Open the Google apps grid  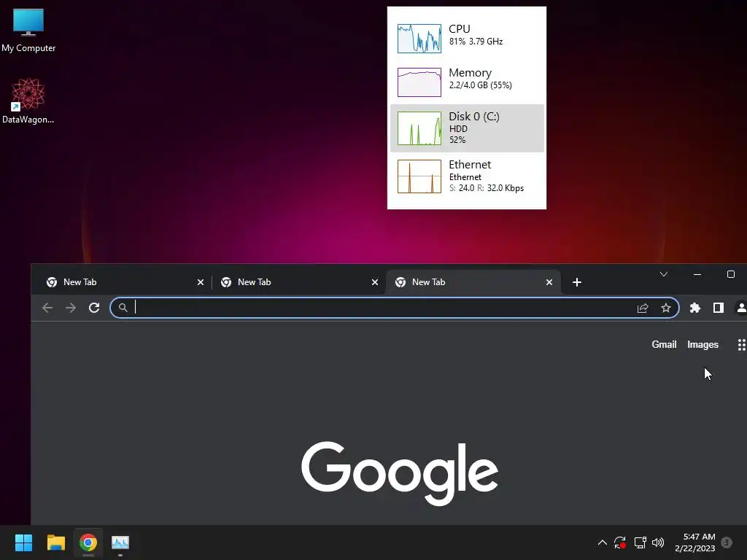coord(741,345)
